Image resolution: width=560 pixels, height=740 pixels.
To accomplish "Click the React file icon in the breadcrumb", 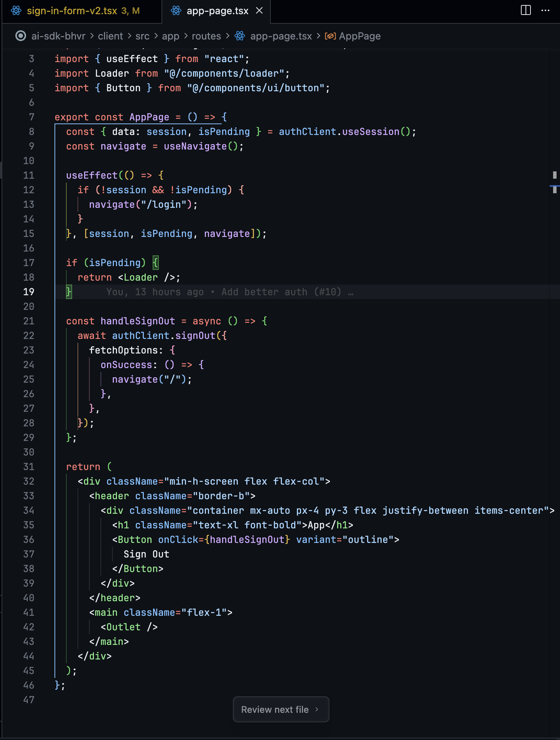I will coord(240,36).
